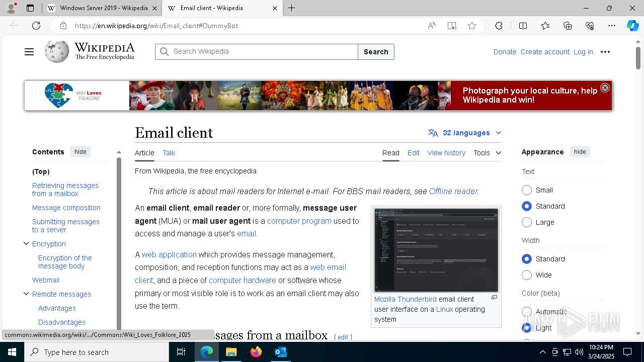Toggle the Split screen icon
This screenshot has height=362, width=644.
(523, 26)
